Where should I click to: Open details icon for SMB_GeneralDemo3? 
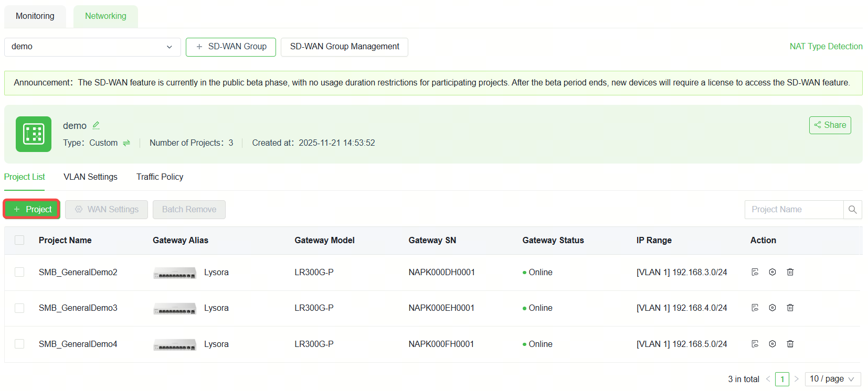[x=755, y=308]
